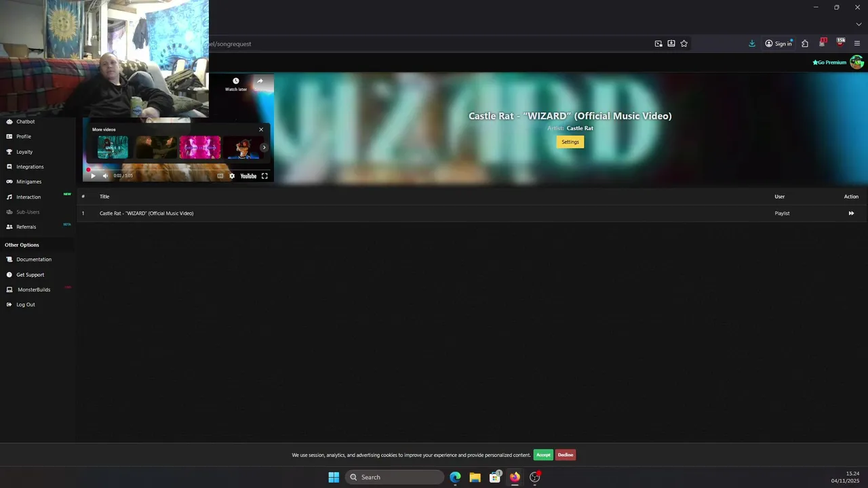Open YouTube player settings gear
The width and height of the screenshot is (868, 488).
click(x=232, y=176)
